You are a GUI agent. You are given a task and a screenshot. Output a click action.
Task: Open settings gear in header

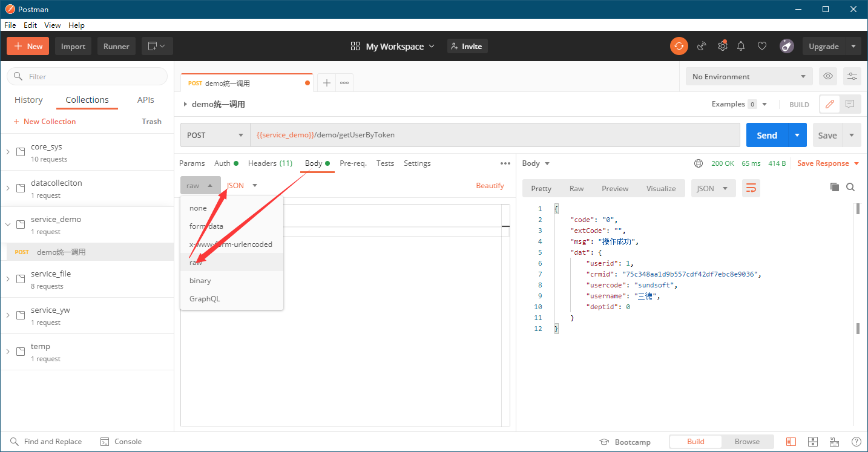point(722,46)
